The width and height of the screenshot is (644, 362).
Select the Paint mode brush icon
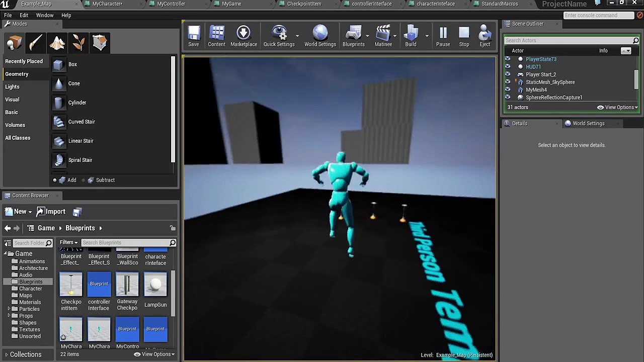pos(35,43)
